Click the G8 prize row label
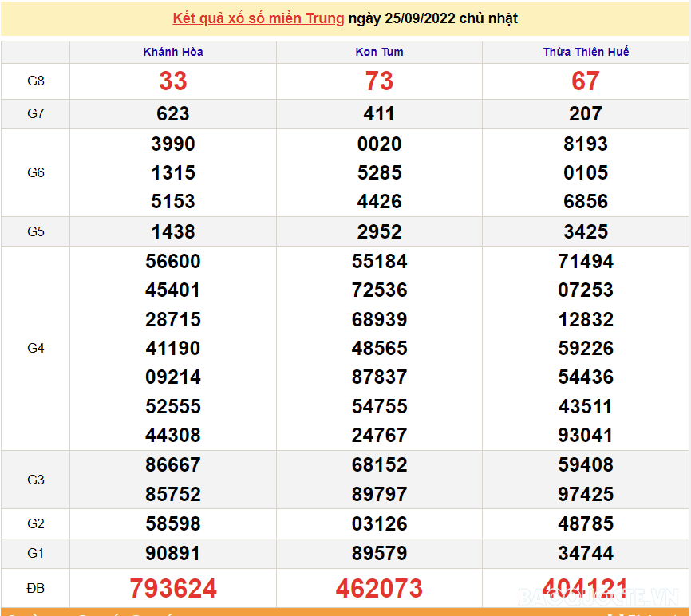The width and height of the screenshot is (691, 616). point(36,81)
